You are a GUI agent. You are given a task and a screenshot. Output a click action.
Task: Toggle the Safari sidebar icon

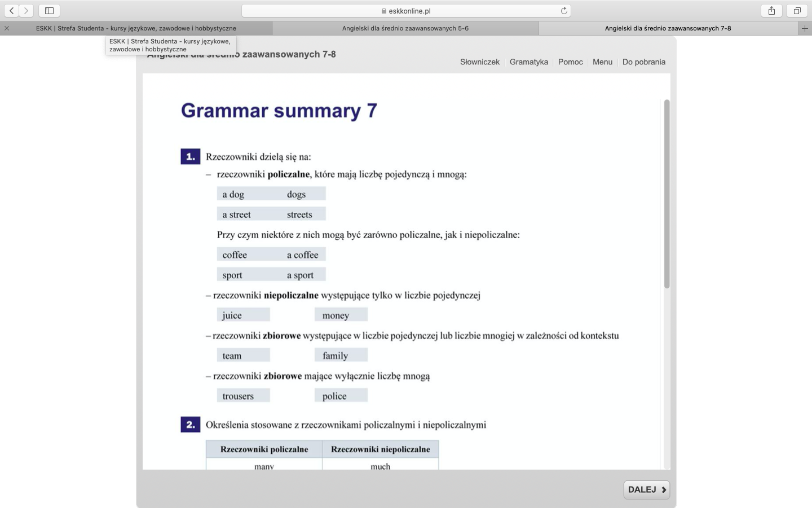(49, 11)
